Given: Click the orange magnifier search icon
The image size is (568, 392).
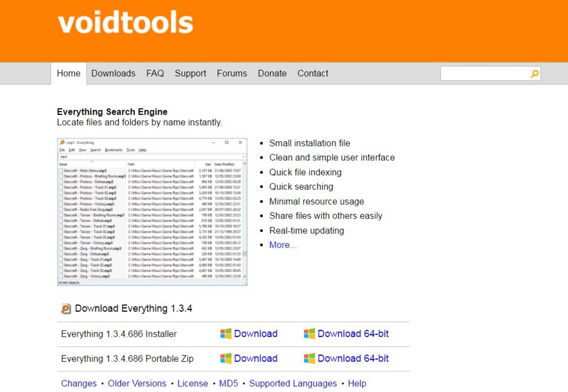Looking at the screenshot, I should pos(535,74).
